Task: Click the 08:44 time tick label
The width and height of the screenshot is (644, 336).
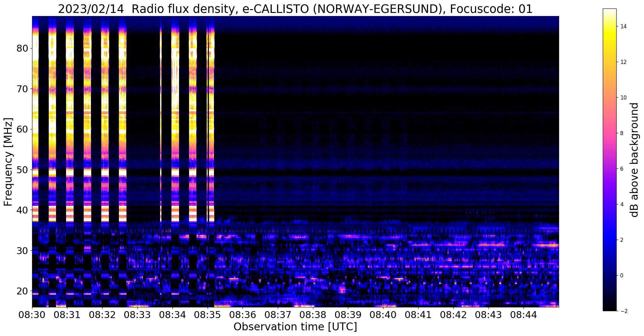Action: click(524, 315)
